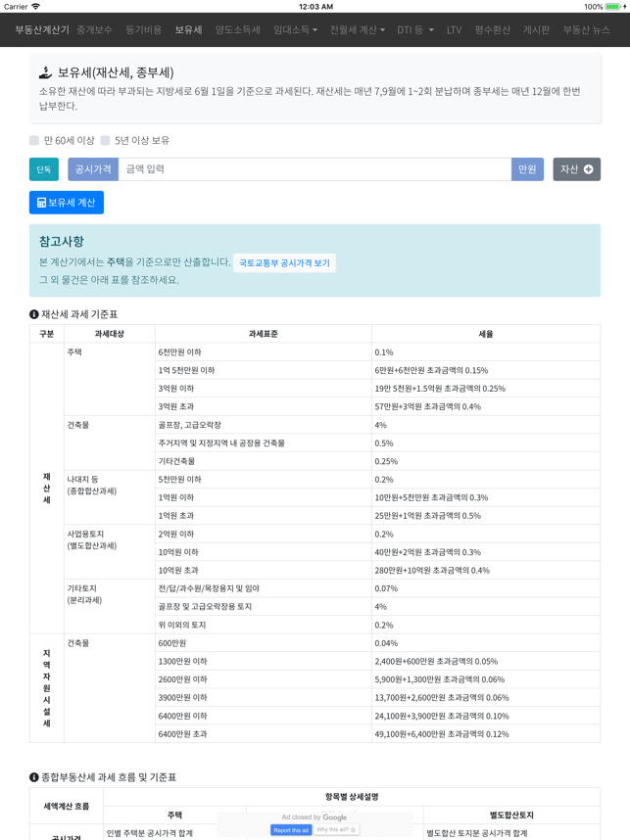Open the 전월세 계산 dropdown

[x=357, y=30]
